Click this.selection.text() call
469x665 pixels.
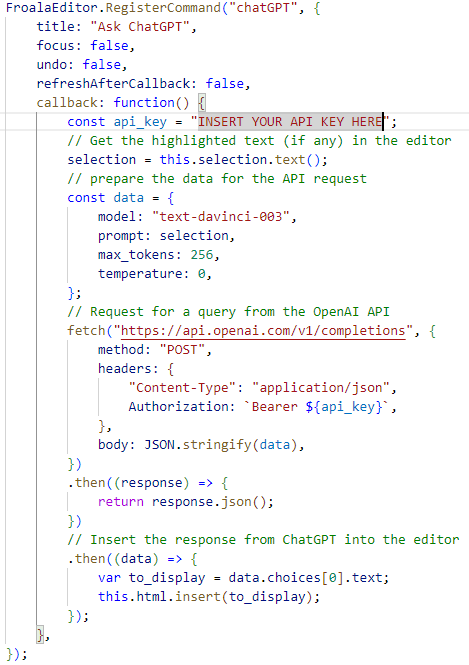[243, 160]
